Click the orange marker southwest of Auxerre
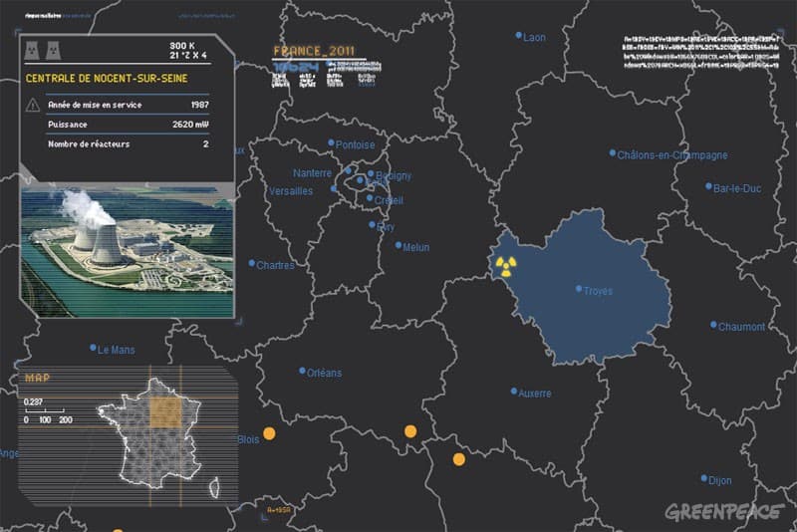 [458, 459]
